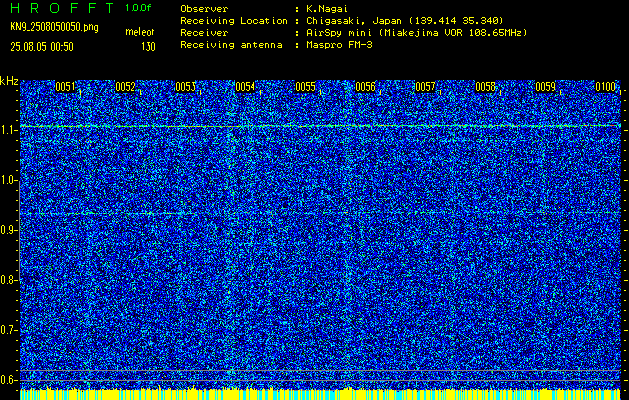Click the 0.9 kHz axis label
This screenshot has height=400, width=629.
(x=8, y=230)
